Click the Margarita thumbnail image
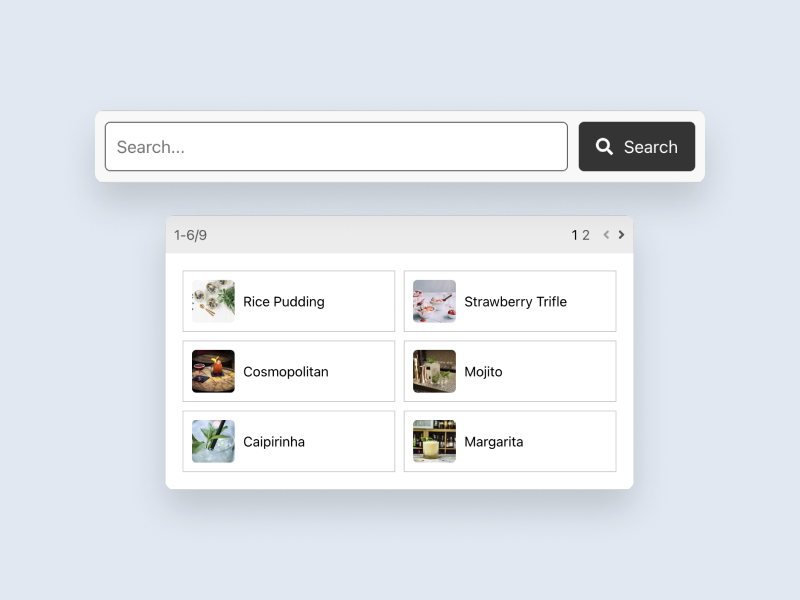Screen dimensions: 800x600 [x=435, y=441]
